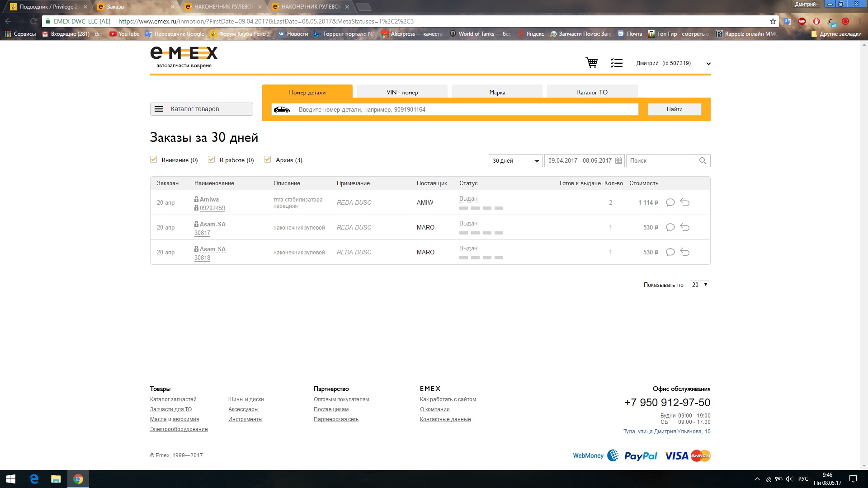Click comment bubble for Amiwa order

(x=670, y=202)
